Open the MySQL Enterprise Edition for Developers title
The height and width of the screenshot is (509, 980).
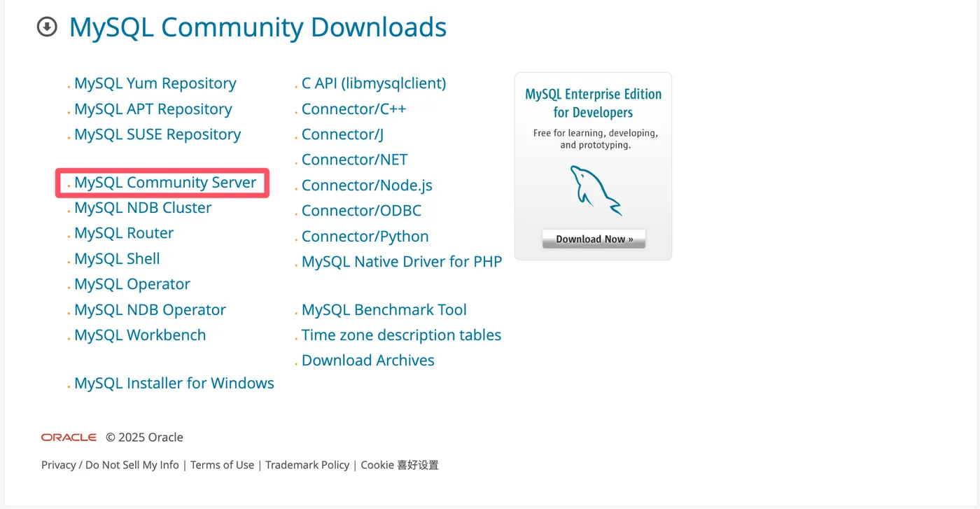[x=594, y=103]
